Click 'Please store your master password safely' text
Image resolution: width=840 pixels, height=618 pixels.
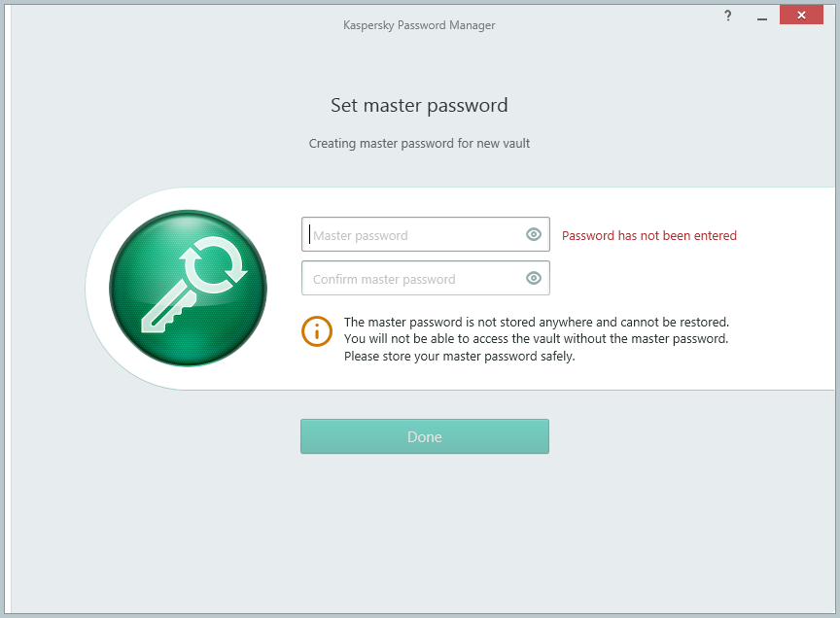coord(459,357)
